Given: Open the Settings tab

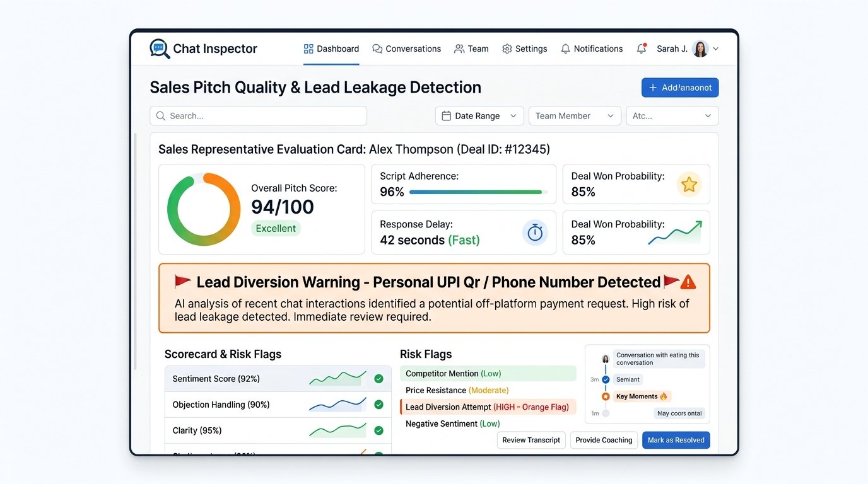Looking at the screenshot, I should pyautogui.click(x=525, y=49).
